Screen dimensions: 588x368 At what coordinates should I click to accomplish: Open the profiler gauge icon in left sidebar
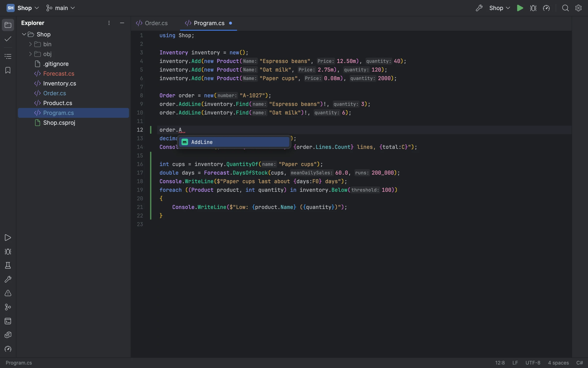[8, 349]
